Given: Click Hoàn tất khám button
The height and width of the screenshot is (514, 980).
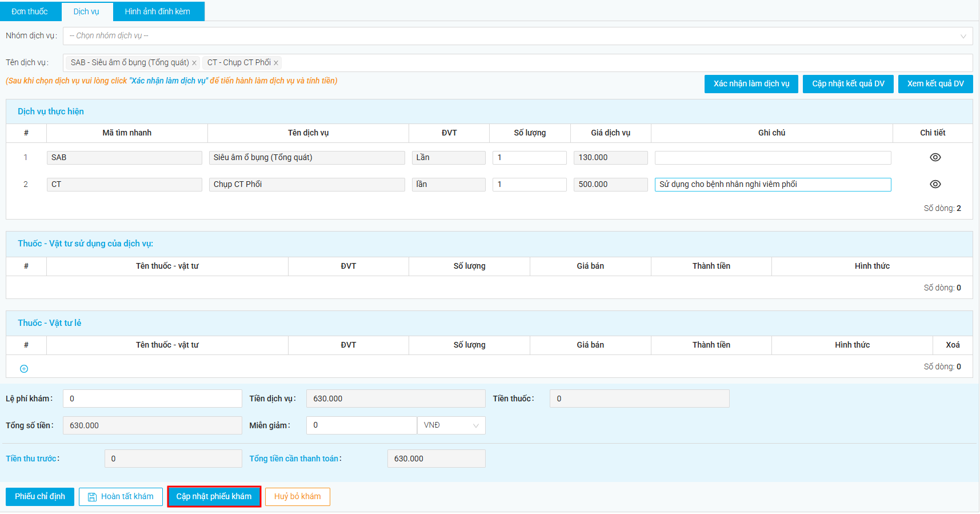Looking at the screenshot, I should point(121,497).
